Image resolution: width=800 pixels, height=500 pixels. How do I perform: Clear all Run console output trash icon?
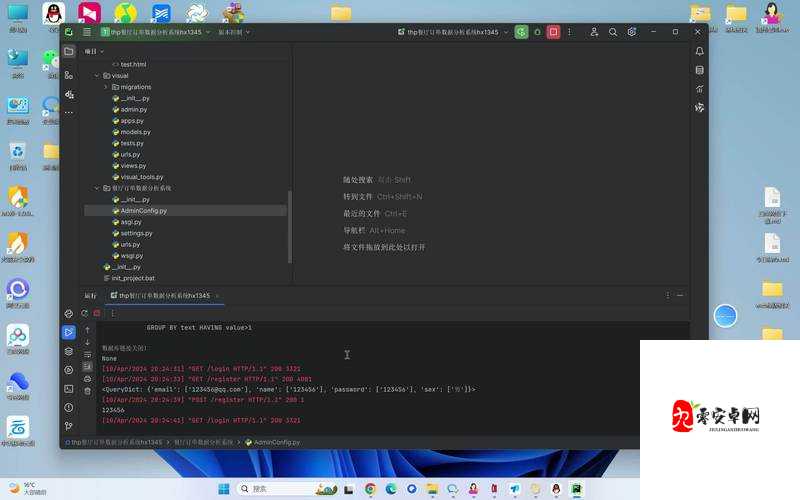pyautogui.click(x=88, y=391)
